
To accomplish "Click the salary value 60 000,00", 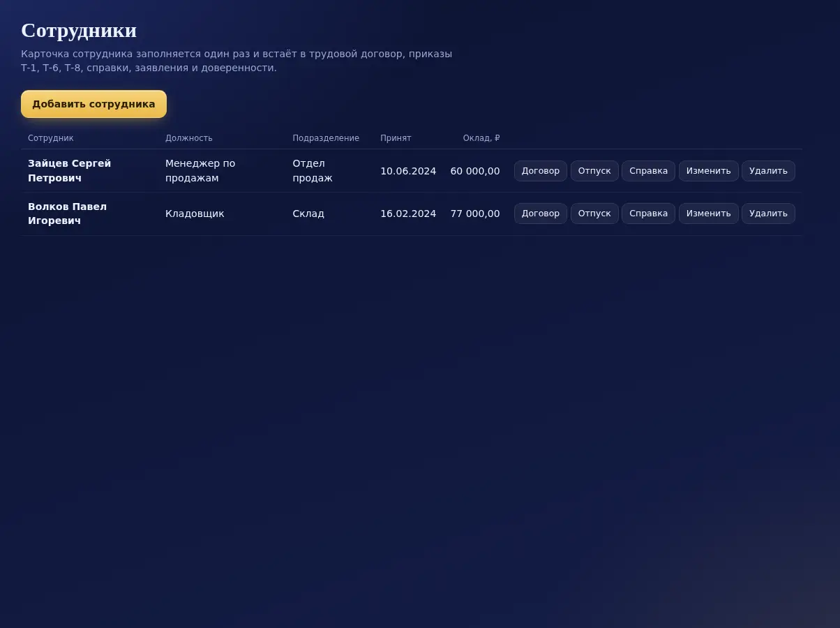I will pyautogui.click(x=475, y=171).
